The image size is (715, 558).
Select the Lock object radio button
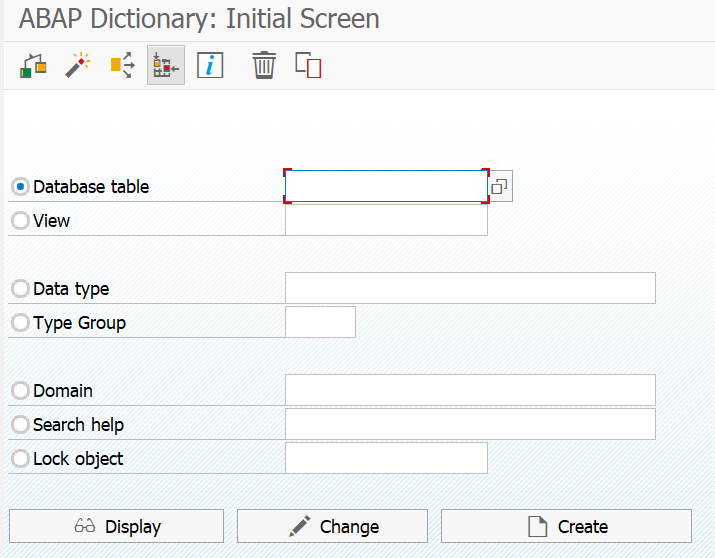(20, 459)
